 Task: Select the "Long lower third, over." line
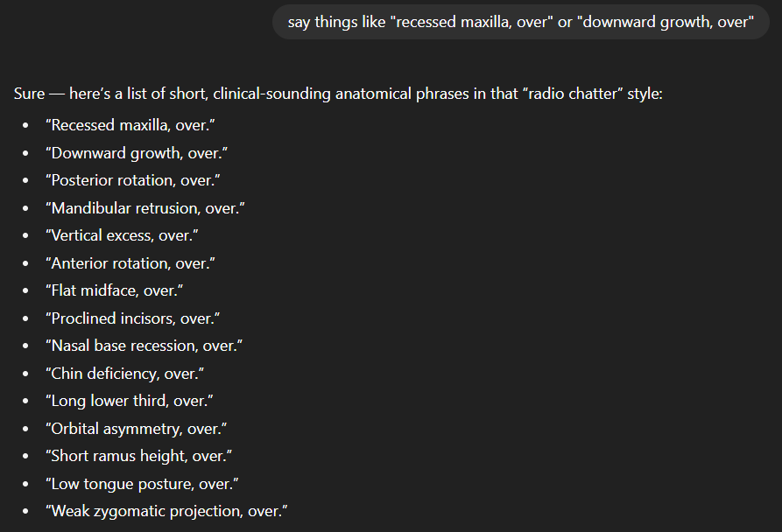[130, 401]
